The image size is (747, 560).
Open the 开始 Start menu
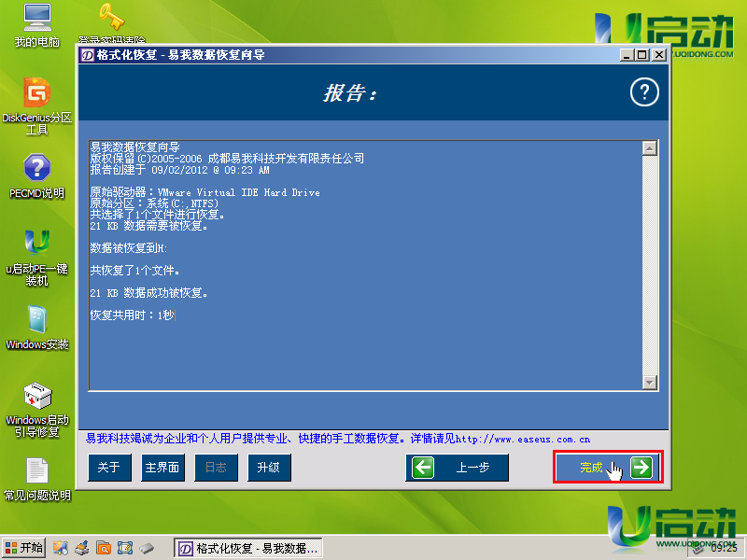[23, 548]
